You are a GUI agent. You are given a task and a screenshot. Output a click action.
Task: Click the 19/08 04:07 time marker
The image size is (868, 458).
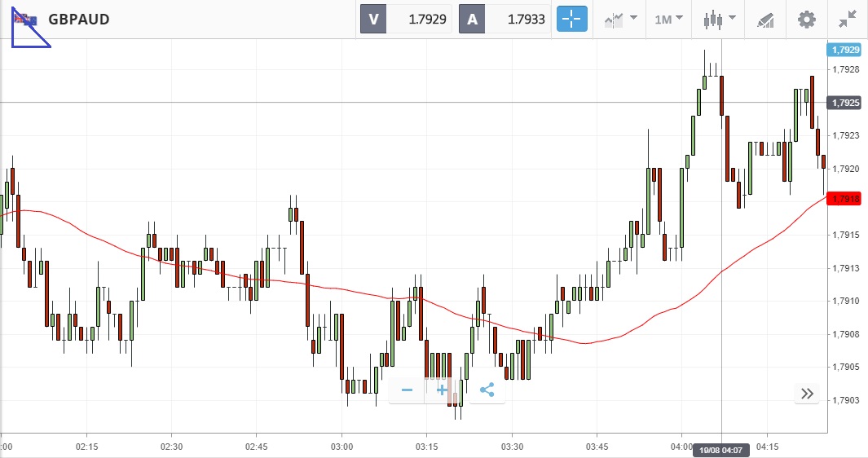pos(722,448)
